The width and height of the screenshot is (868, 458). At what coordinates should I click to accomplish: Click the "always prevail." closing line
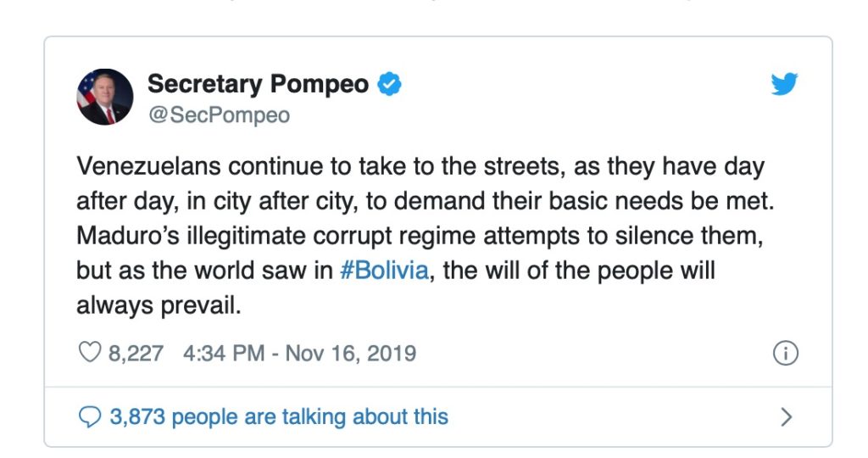159,305
